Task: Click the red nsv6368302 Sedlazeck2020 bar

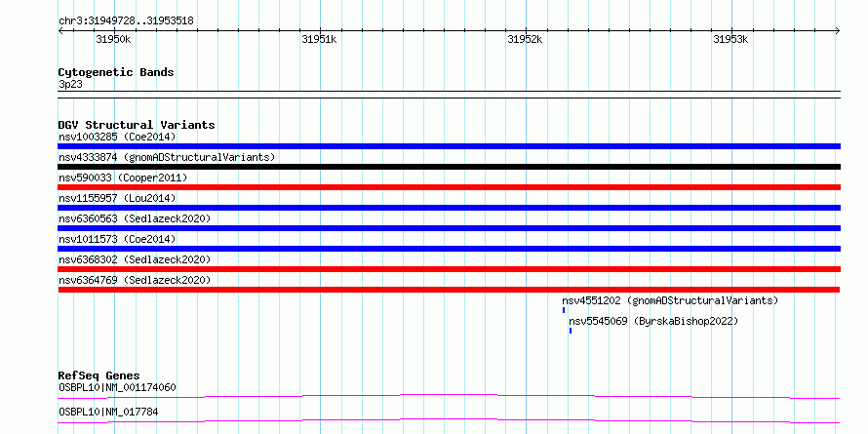Action: [449, 269]
